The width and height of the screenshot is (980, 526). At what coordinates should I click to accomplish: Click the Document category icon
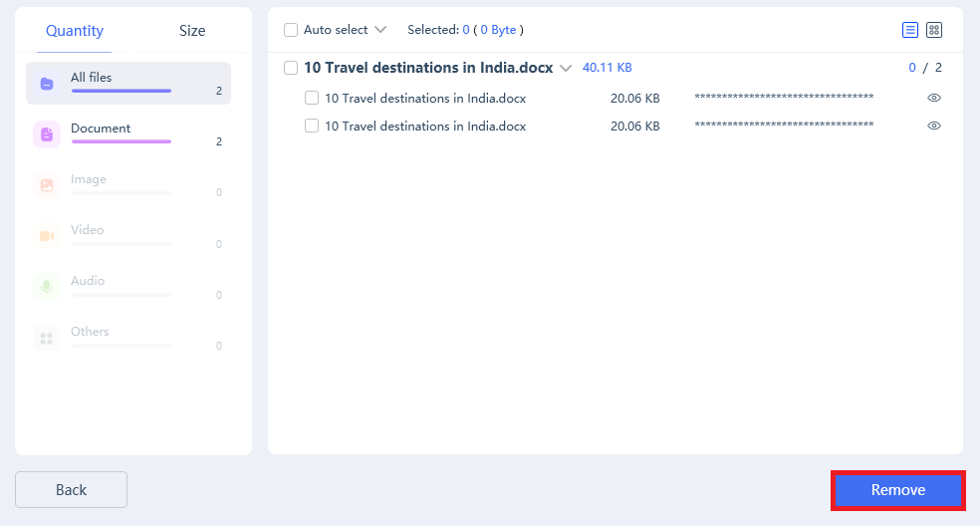click(47, 134)
